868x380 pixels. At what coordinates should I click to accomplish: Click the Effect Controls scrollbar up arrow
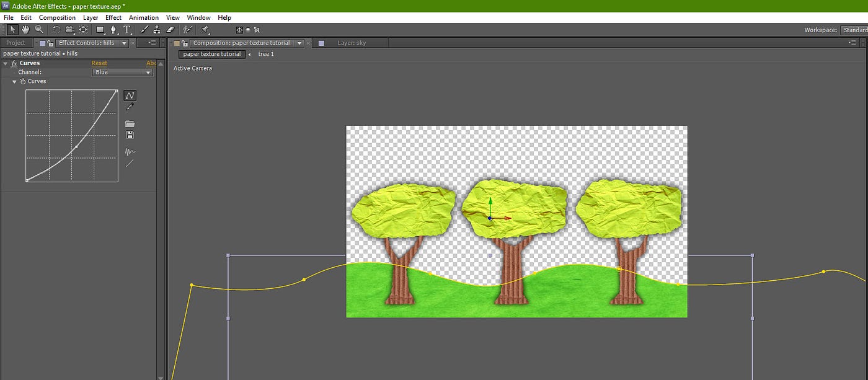[x=161, y=63]
